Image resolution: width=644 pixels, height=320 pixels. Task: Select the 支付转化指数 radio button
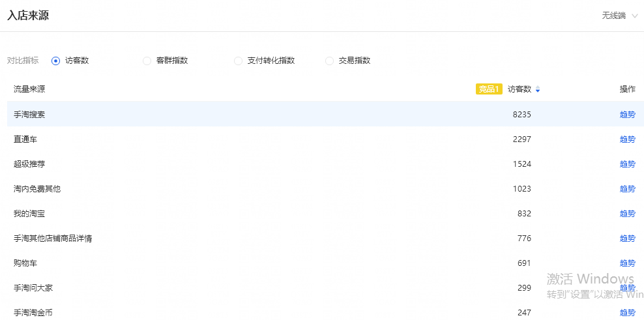pos(238,61)
